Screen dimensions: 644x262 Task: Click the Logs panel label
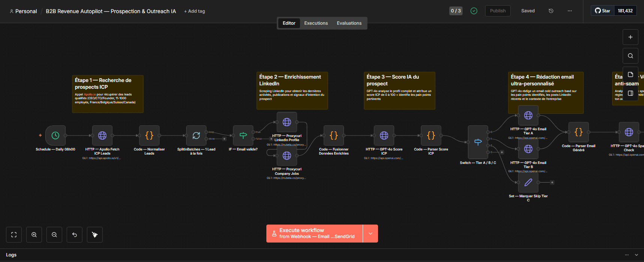11,255
